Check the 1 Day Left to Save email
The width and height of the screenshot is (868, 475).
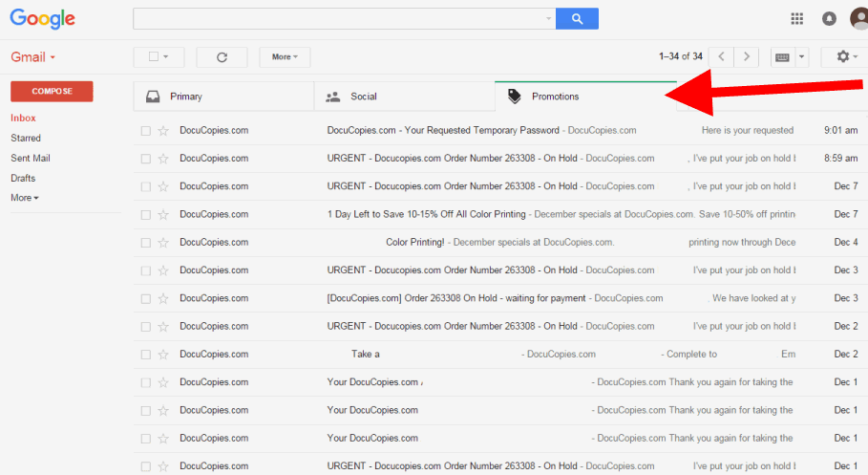pos(146,215)
